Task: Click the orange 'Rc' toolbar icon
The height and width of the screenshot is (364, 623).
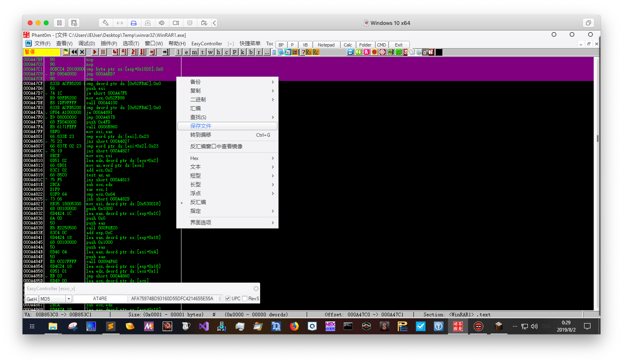Action: (x=316, y=52)
